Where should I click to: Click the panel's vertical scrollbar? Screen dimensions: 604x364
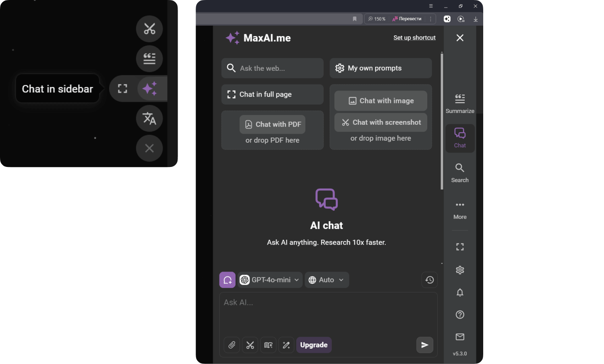point(442,121)
